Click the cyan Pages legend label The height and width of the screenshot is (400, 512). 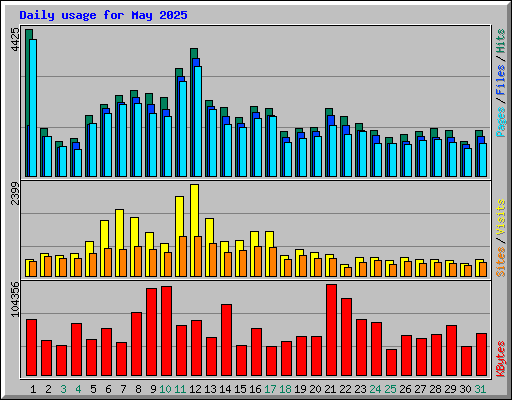501,122
